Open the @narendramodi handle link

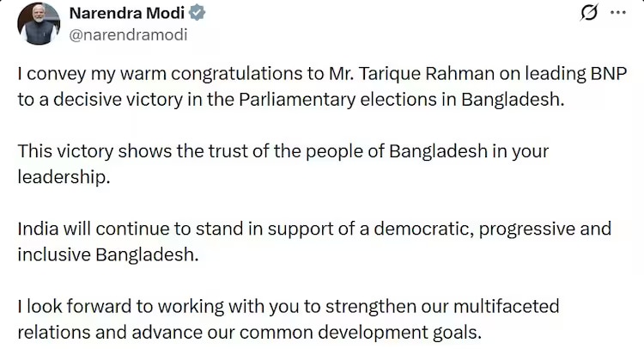pos(127,35)
